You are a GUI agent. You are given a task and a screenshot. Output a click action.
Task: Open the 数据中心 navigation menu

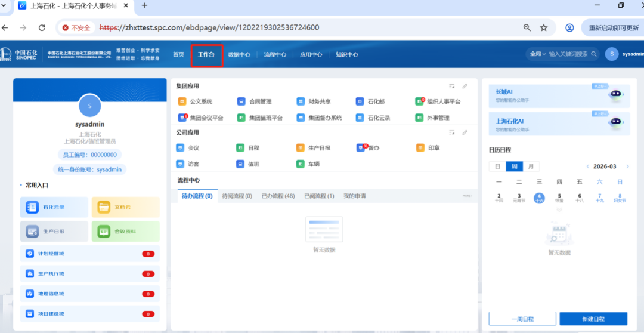[239, 55]
